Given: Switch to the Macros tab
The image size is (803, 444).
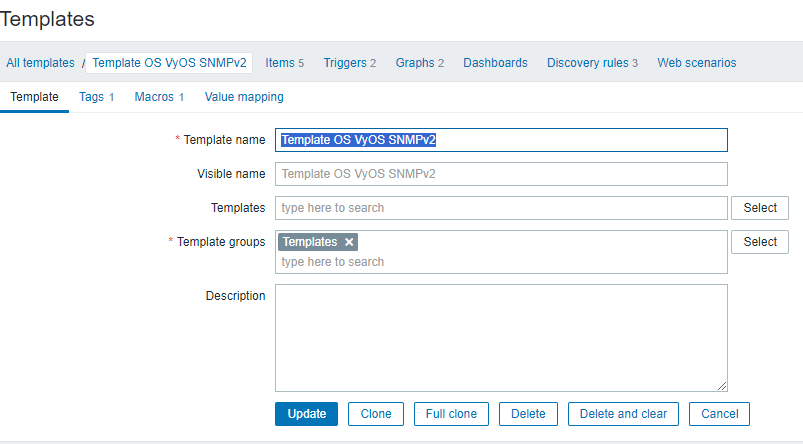Looking at the screenshot, I should [159, 97].
